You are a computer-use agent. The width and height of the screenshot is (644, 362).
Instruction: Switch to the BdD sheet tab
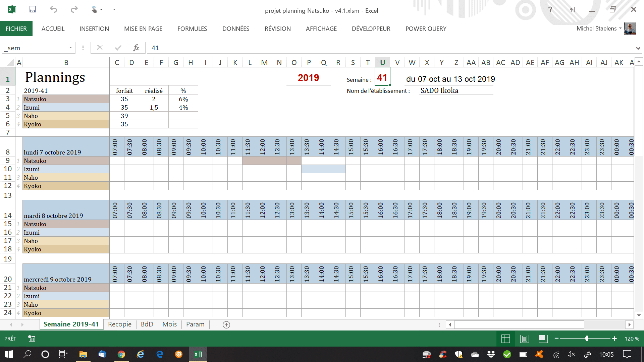pos(147,324)
